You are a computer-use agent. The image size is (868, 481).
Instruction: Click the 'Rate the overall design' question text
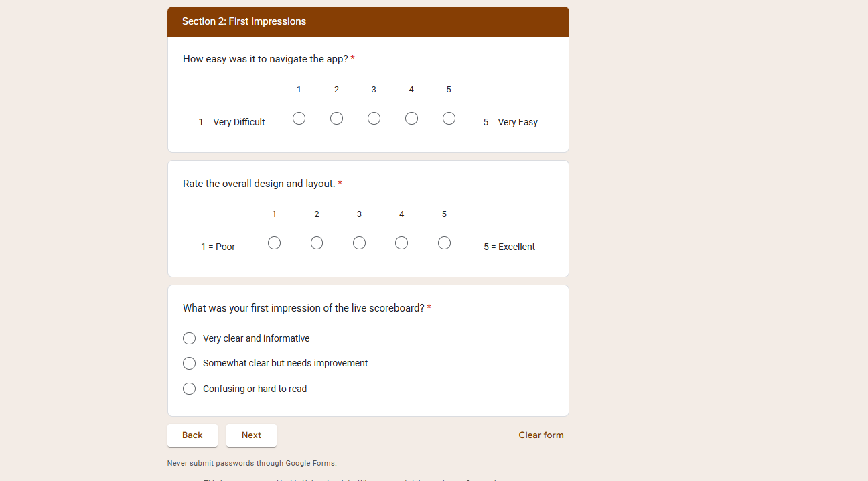259,184
